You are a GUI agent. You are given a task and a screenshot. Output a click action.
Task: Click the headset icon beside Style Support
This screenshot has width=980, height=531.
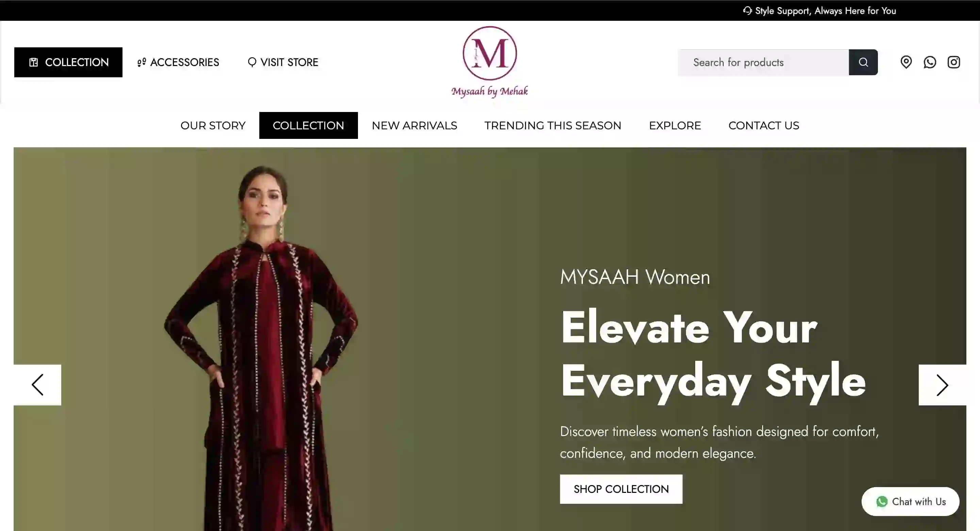(x=747, y=11)
